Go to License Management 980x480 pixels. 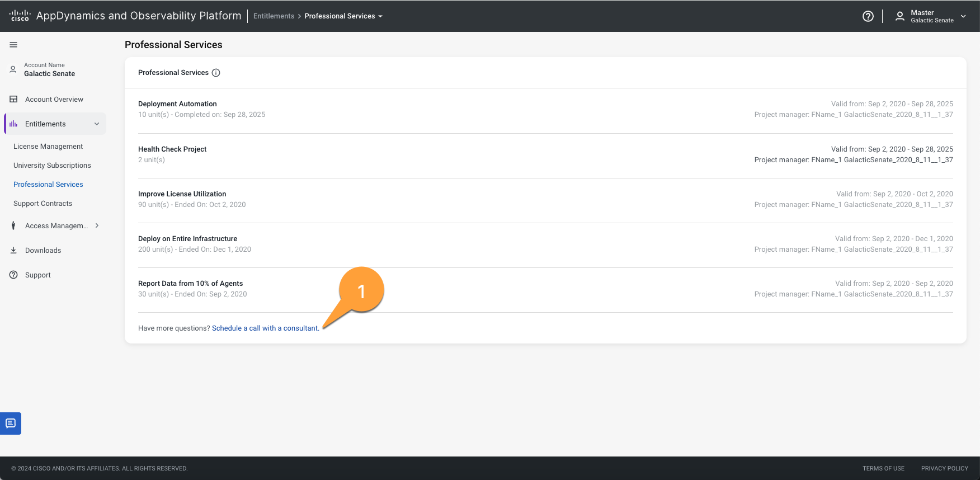click(x=48, y=146)
